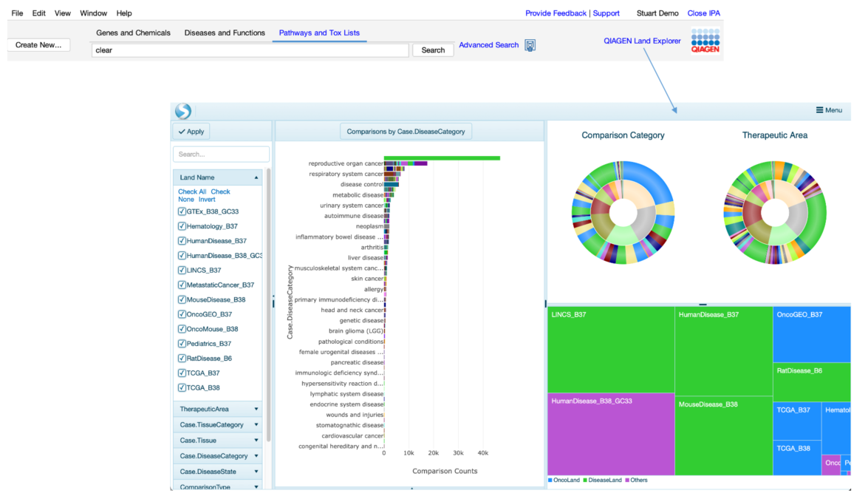This screenshot has height=499, width=868.
Task: Open the Provide Feedback link
Action: [x=556, y=13]
